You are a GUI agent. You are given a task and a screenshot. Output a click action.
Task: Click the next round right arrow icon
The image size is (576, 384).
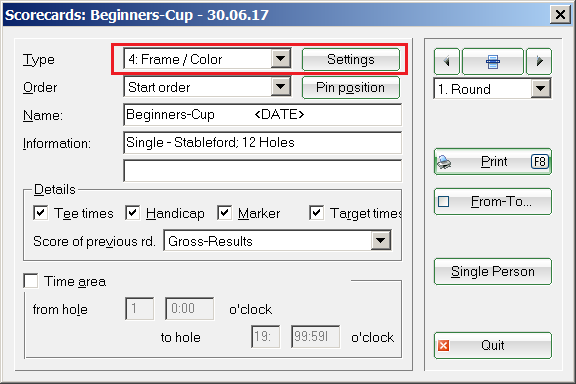[539, 61]
